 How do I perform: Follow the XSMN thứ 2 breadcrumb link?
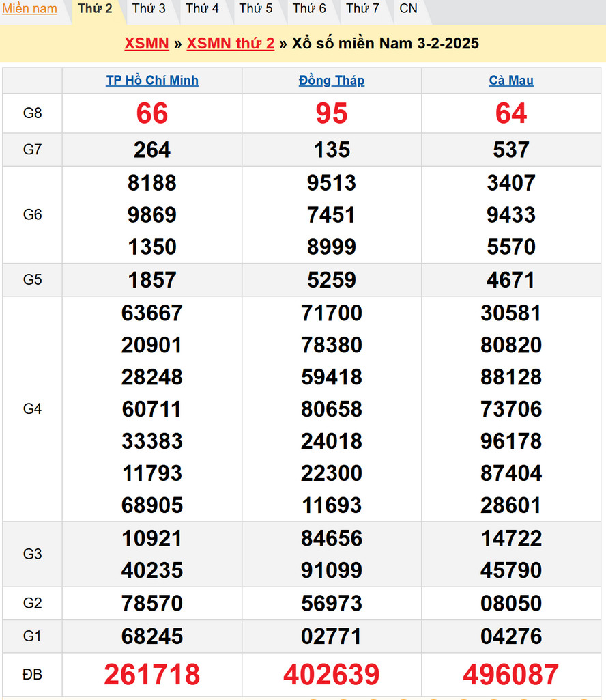pyautogui.click(x=231, y=44)
